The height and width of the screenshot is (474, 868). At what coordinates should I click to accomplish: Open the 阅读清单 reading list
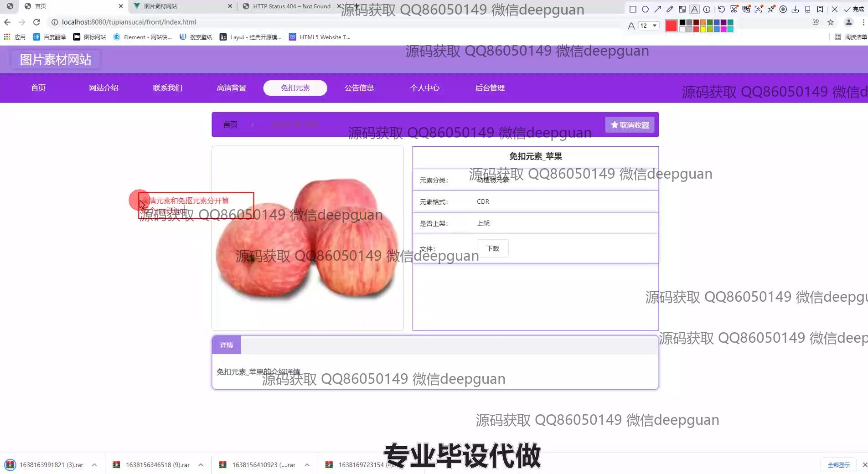tap(851, 37)
